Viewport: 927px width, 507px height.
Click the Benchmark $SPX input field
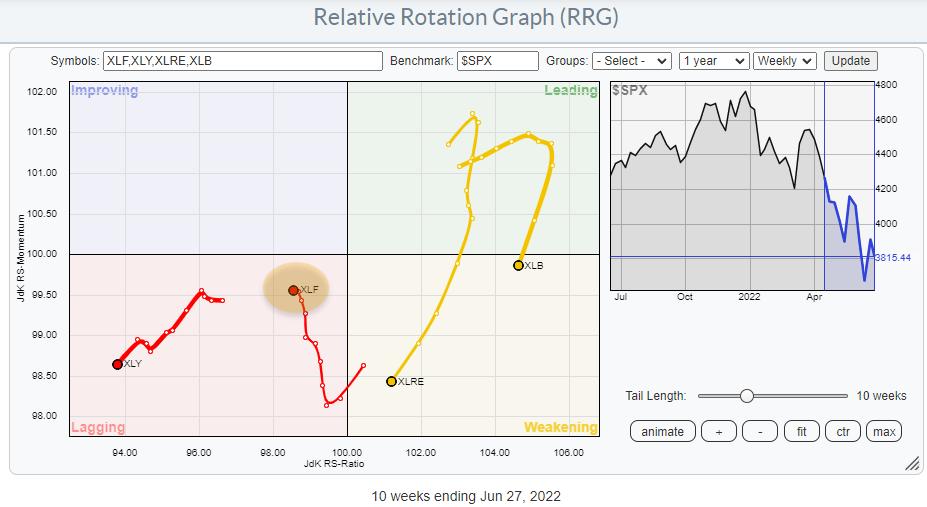(x=497, y=61)
